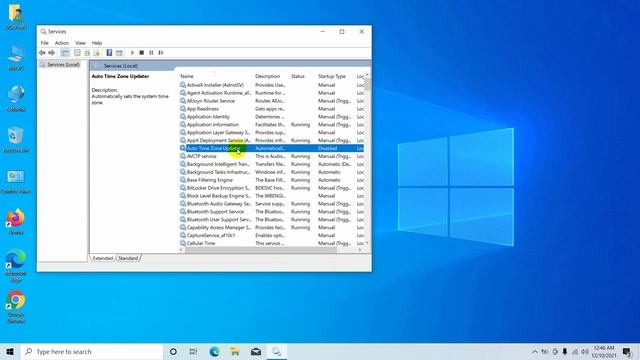Click the gear icon beside Base Filtering Engine
The height and width of the screenshot is (360, 640).
click(x=183, y=180)
